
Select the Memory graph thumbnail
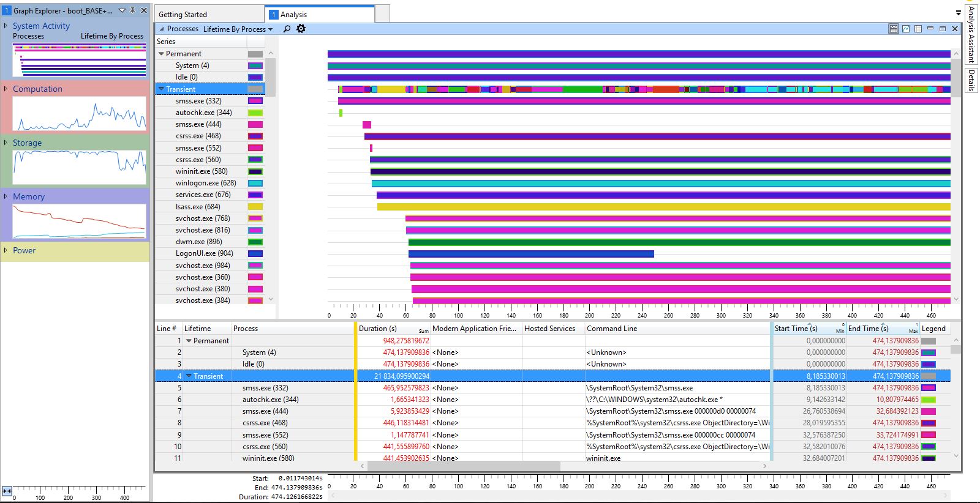(79, 221)
